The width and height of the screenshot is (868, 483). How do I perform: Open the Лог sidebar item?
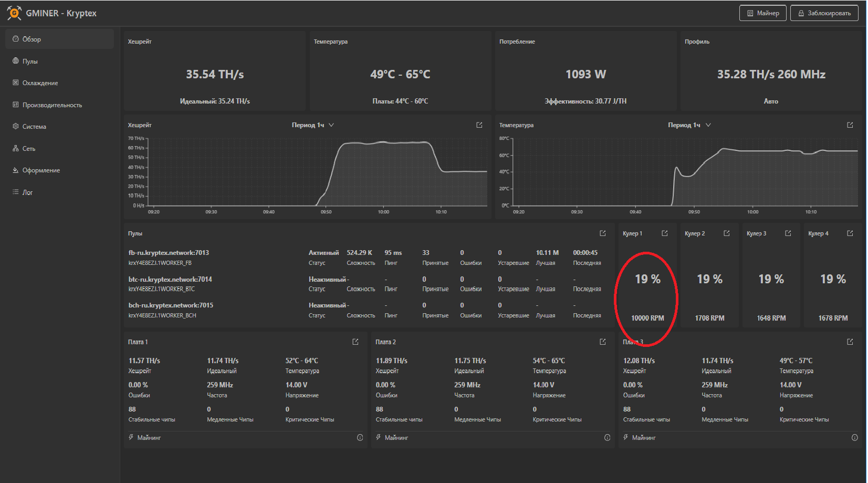tap(27, 192)
